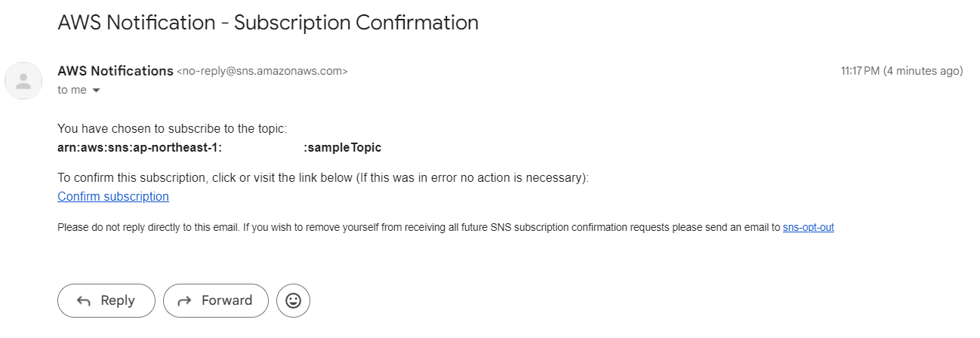This screenshot has height=338, width=980.
Task: Click the sender's profile avatar icon
Action: [x=23, y=81]
